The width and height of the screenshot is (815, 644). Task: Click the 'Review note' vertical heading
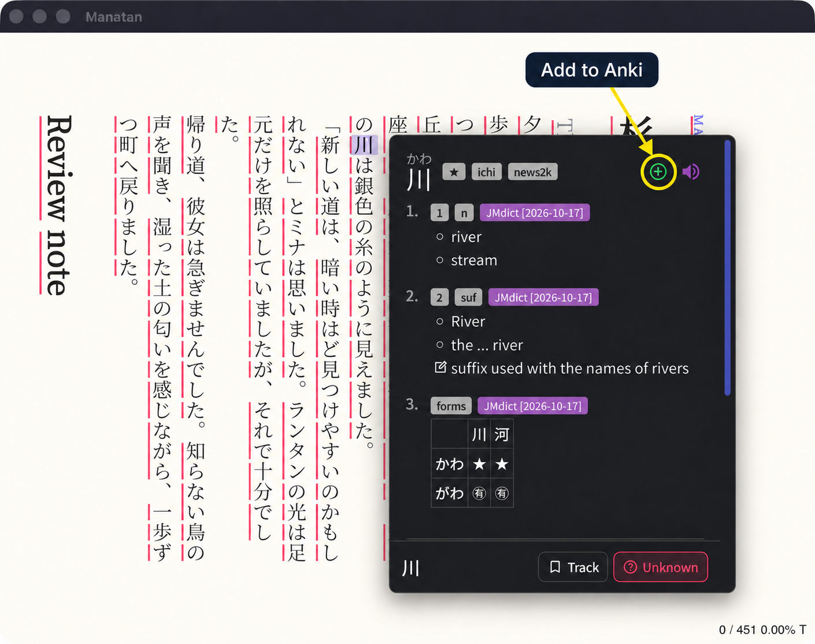[58, 205]
